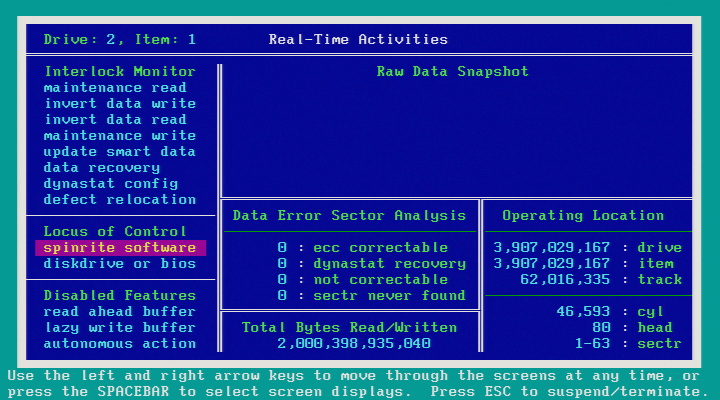Click the 'Disabled Features' heading

(x=120, y=296)
